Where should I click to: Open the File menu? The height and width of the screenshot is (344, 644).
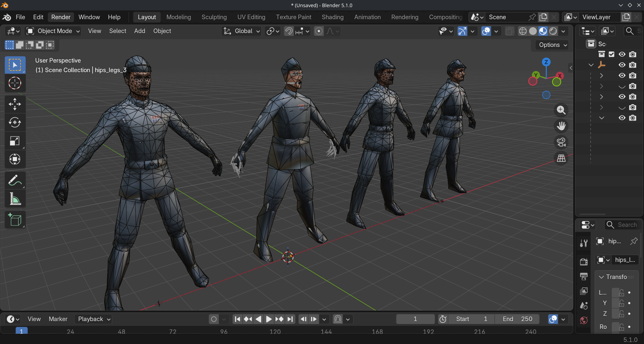(20, 17)
